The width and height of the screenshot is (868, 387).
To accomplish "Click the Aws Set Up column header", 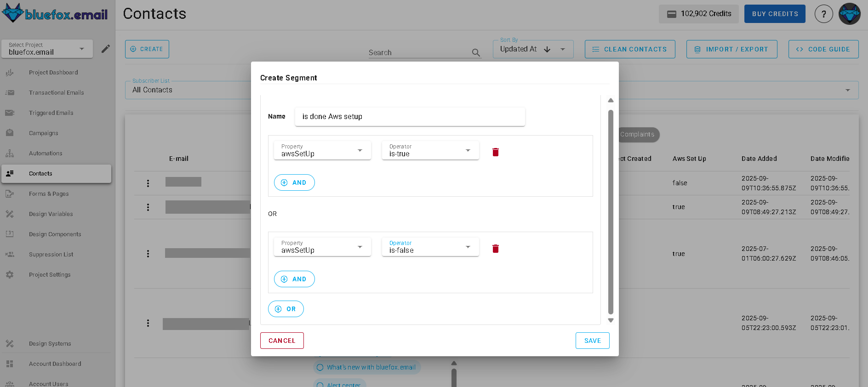I will [x=689, y=159].
